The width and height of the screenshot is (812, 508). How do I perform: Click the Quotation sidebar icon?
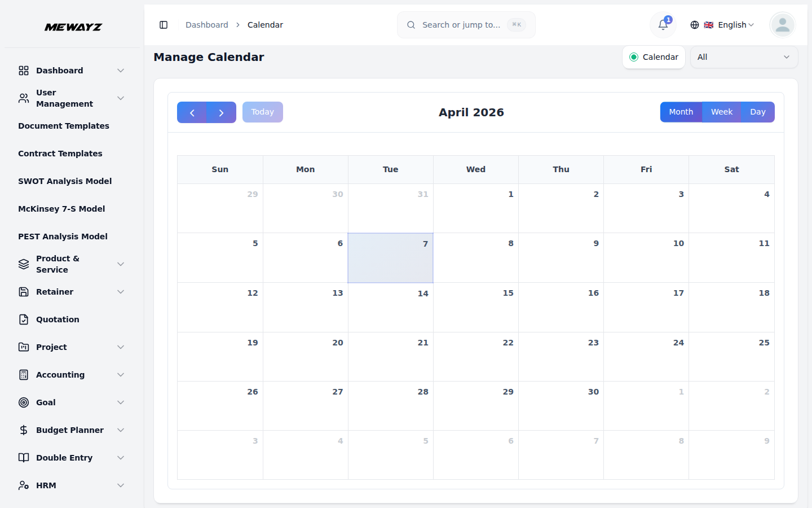tap(23, 319)
